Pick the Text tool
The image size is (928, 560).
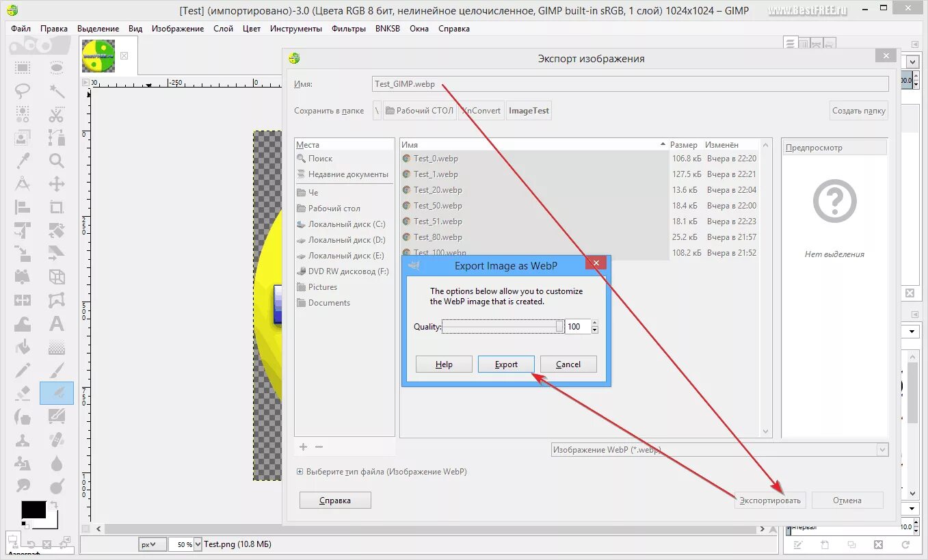tap(57, 323)
